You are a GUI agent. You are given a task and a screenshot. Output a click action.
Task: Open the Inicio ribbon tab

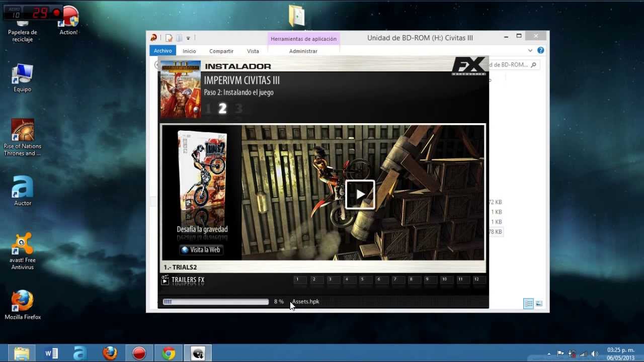[189, 51]
